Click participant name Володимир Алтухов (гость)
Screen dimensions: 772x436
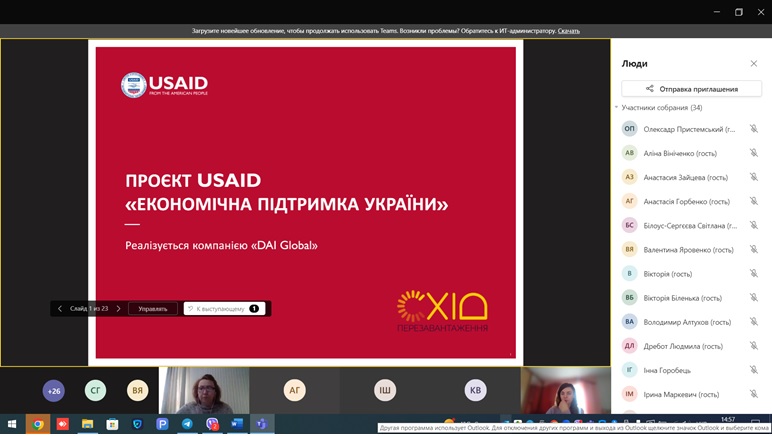click(x=687, y=322)
